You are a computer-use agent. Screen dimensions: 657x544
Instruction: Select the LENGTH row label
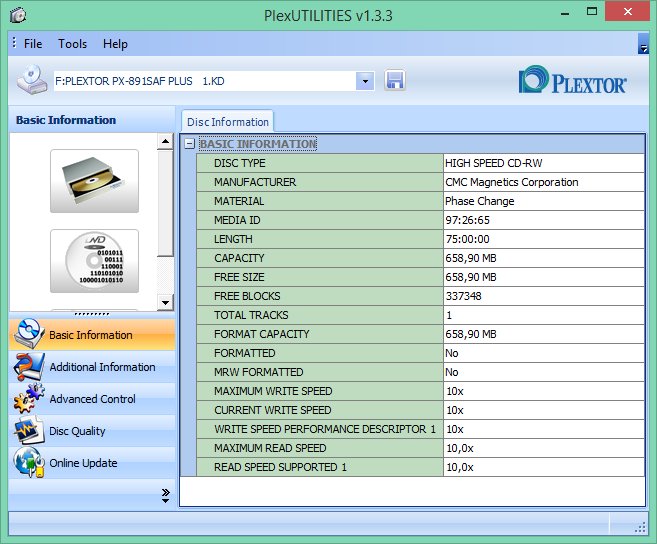[233, 239]
